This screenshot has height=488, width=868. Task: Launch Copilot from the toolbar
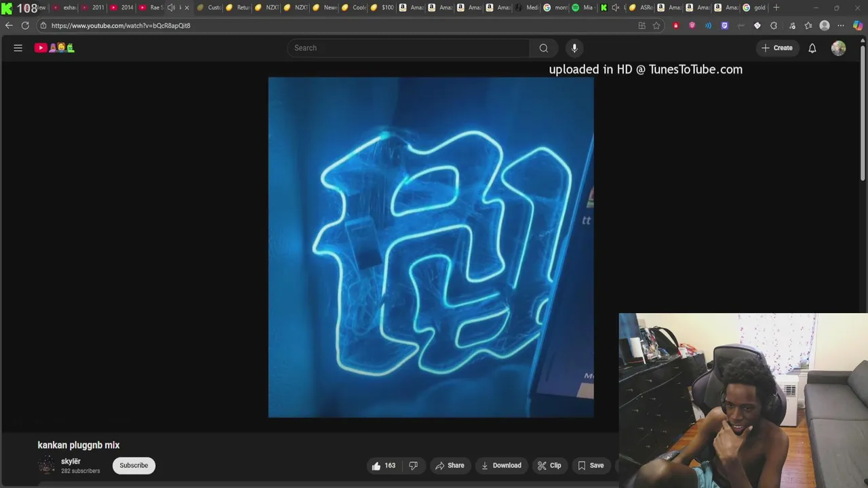point(858,26)
